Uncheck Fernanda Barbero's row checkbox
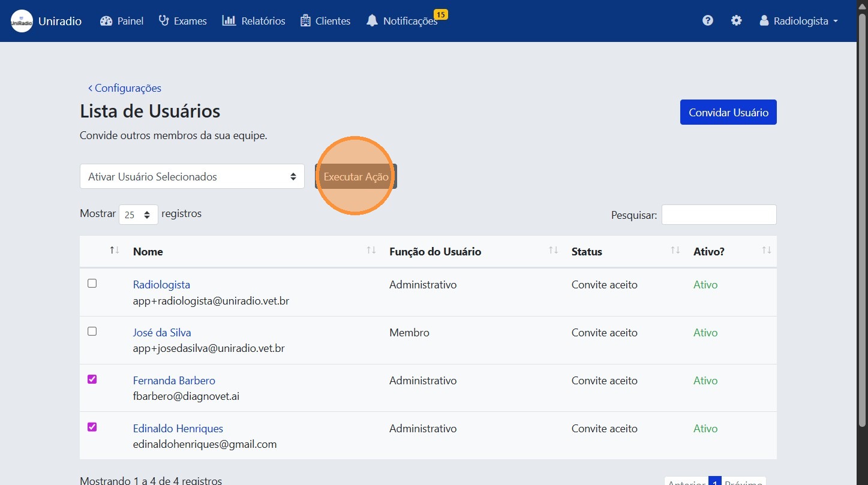 (x=92, y=379)
